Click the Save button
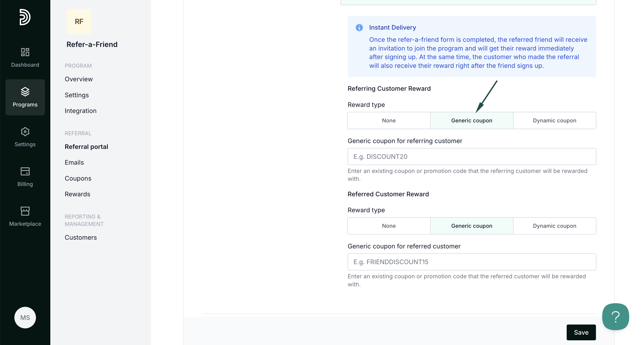Screen dimensions: 644x345 (x=581, y=332)
